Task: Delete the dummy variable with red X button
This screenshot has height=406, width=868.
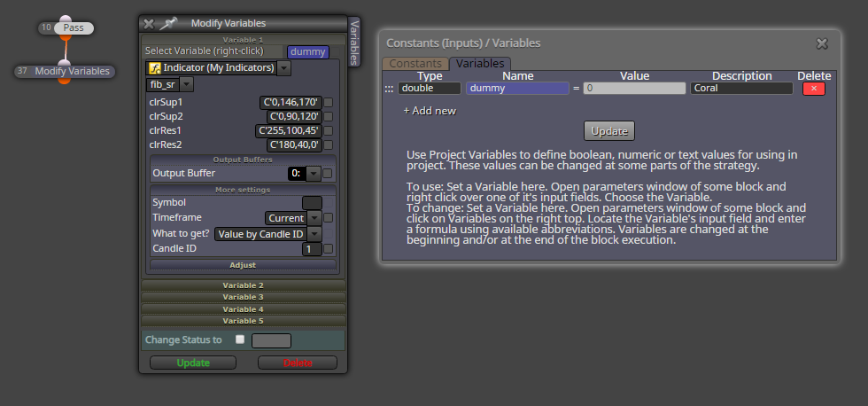Action: 814,88
